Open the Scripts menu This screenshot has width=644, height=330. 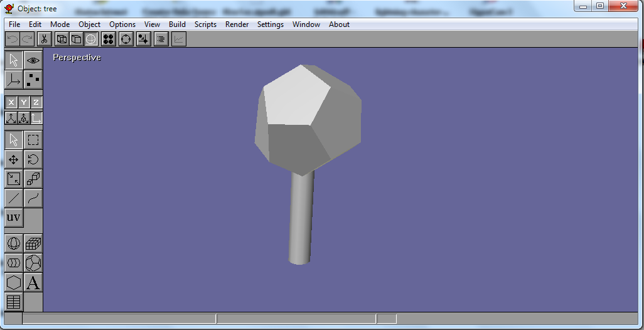coord(205,24)
